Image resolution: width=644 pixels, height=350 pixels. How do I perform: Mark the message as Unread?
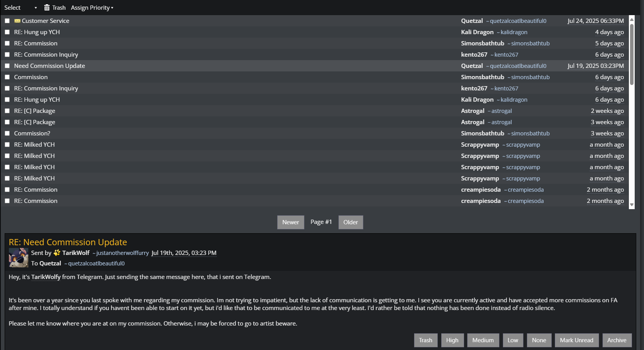577,340
